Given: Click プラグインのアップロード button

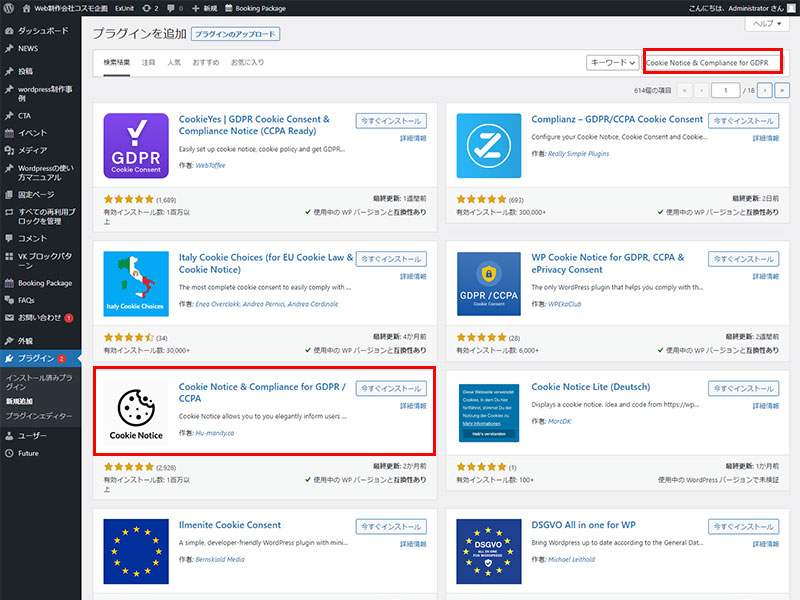Looking at the screenshot, I should coord(235,34).
